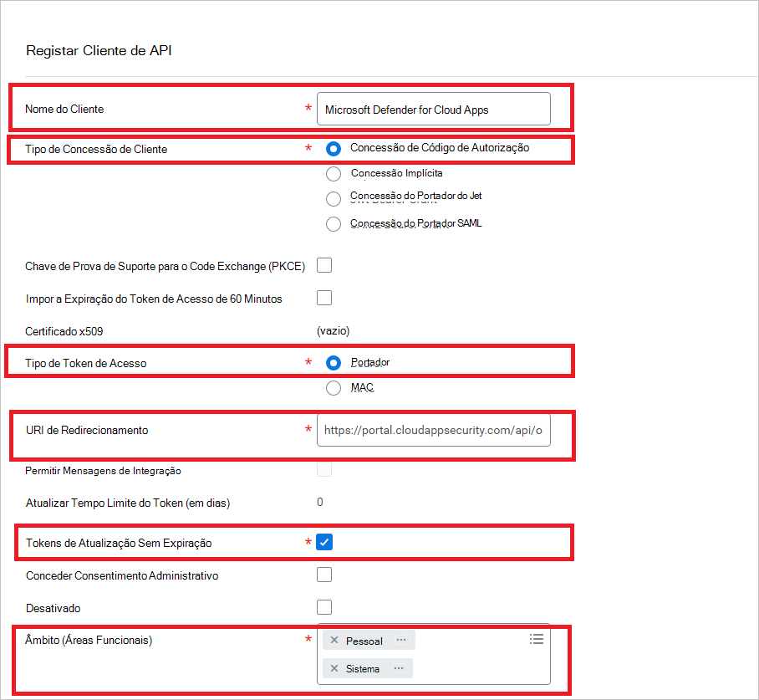Screen dimensions: 759x700
Task: Open the scope selection prompt icon
Action: [x=536, y=637]
